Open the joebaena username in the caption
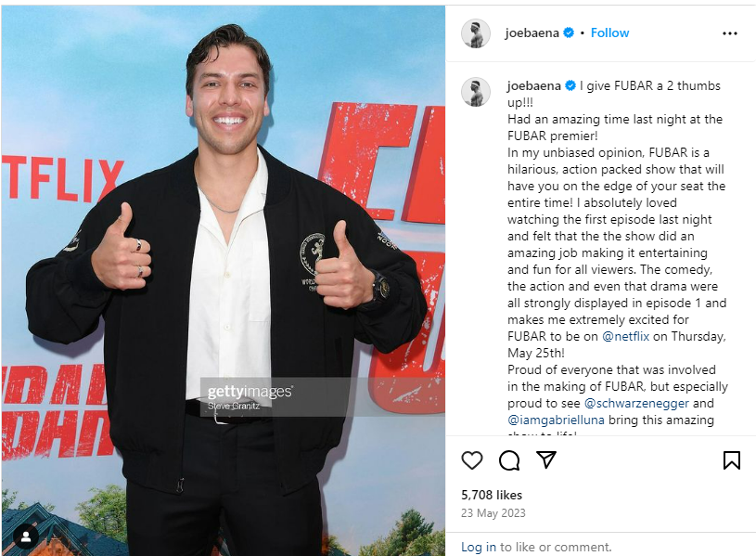Image resolution: width=756 pixels, height=556 pixels. pyautogui.click(x=534, y=86)
